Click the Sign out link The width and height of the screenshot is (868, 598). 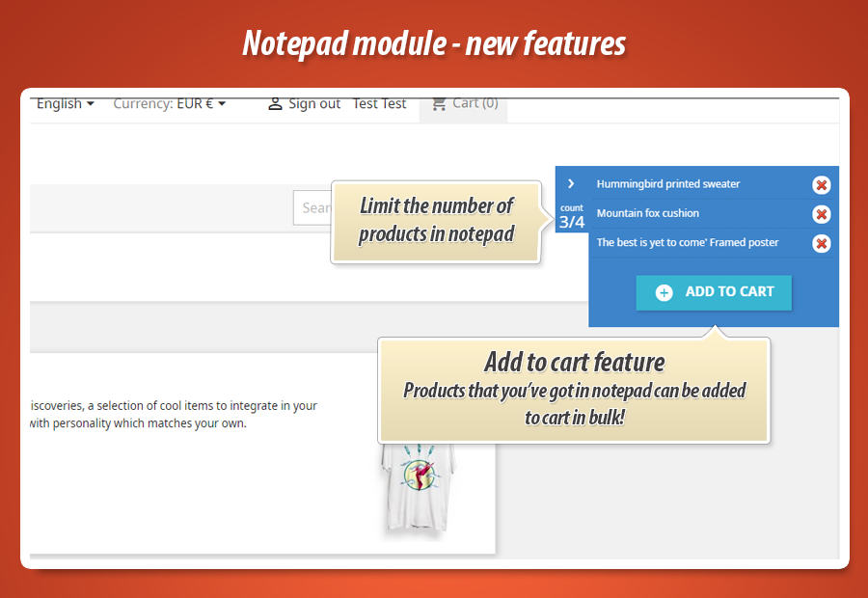point(313,103)
